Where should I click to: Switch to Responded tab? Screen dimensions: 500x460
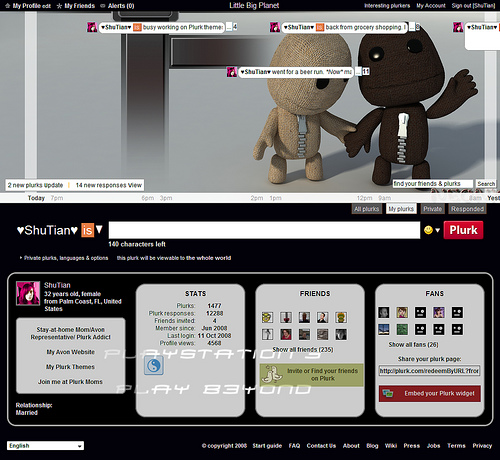467,209
